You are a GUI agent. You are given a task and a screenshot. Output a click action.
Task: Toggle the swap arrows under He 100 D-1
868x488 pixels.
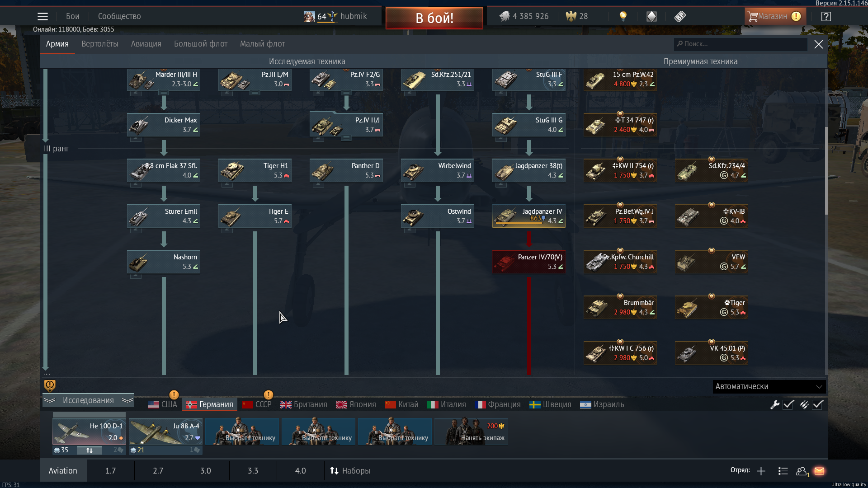pos(90,450)
